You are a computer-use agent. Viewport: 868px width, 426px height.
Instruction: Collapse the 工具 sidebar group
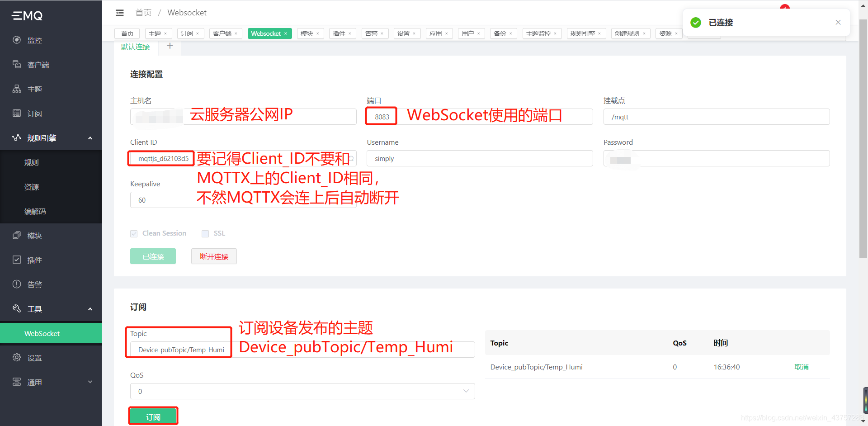[x=90, y=309]
